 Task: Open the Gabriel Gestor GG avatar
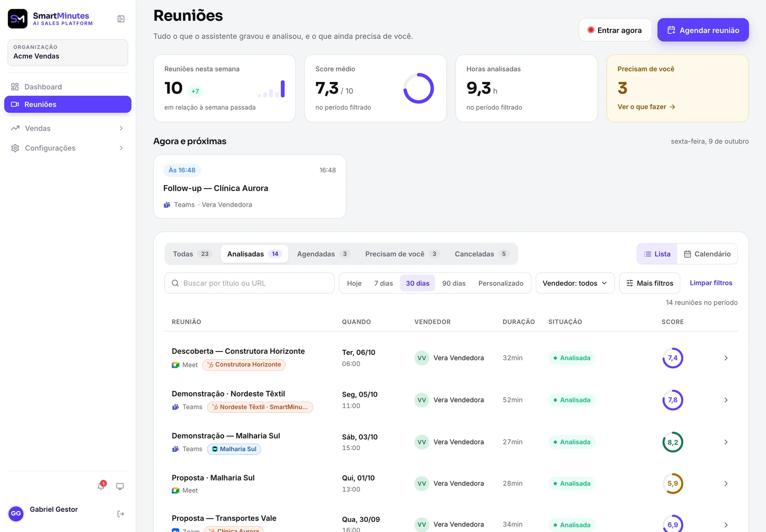click(16, 513)
